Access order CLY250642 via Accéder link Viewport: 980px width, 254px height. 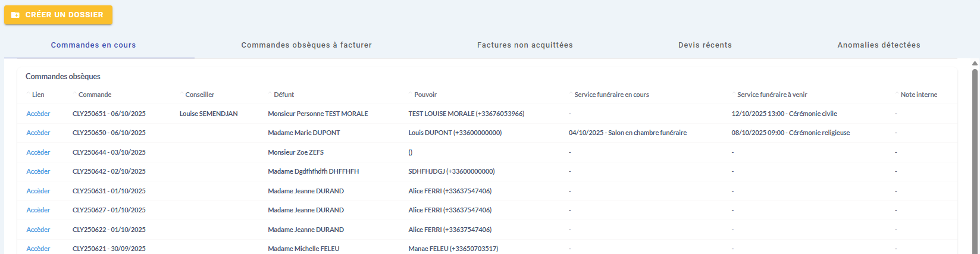click(x=38, y=171)
